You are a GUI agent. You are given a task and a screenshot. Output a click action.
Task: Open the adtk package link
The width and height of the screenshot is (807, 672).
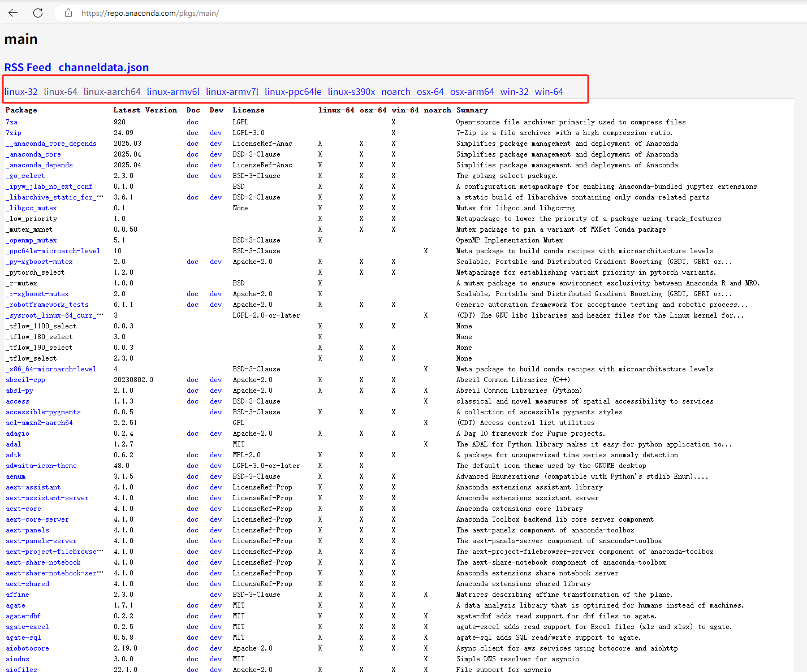click(14, 455)
